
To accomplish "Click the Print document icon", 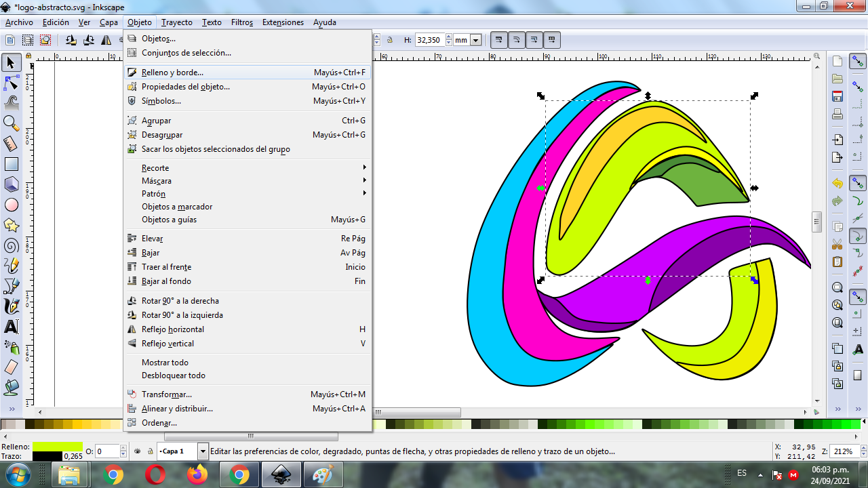I will click(x=837, y=113).
